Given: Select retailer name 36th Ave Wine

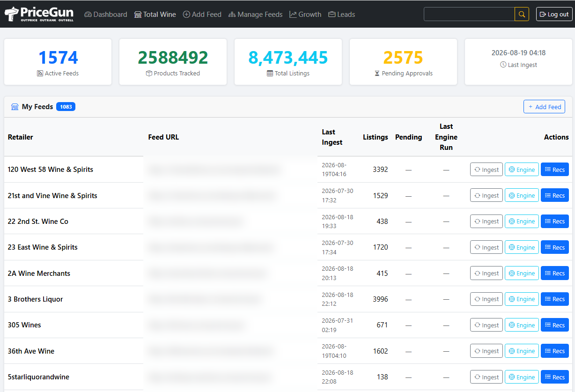Looking at the screenshot, I should [31, 351].
